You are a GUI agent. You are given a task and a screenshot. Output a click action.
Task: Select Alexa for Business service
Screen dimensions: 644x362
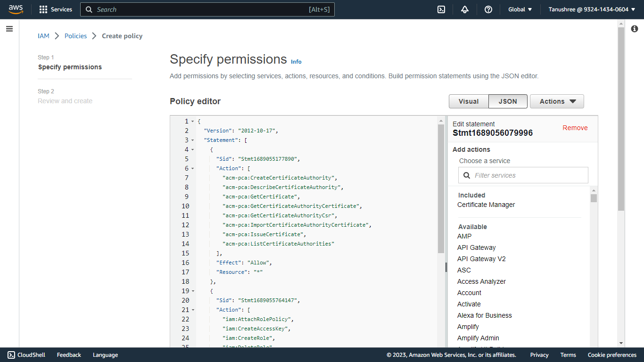(x=484, y=315)
